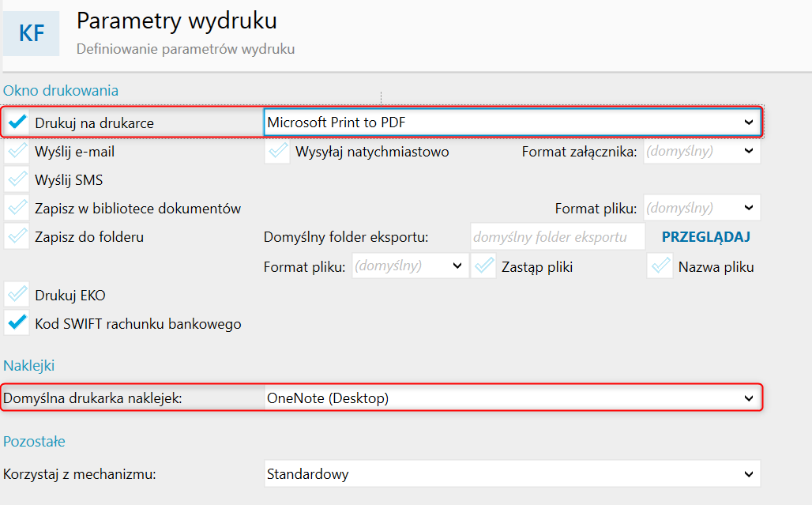This screenshot has height=505, width=812.
Task: Click the domyślny folder eksportu input field
Action: pyautogui.click(x=558, y=236)
